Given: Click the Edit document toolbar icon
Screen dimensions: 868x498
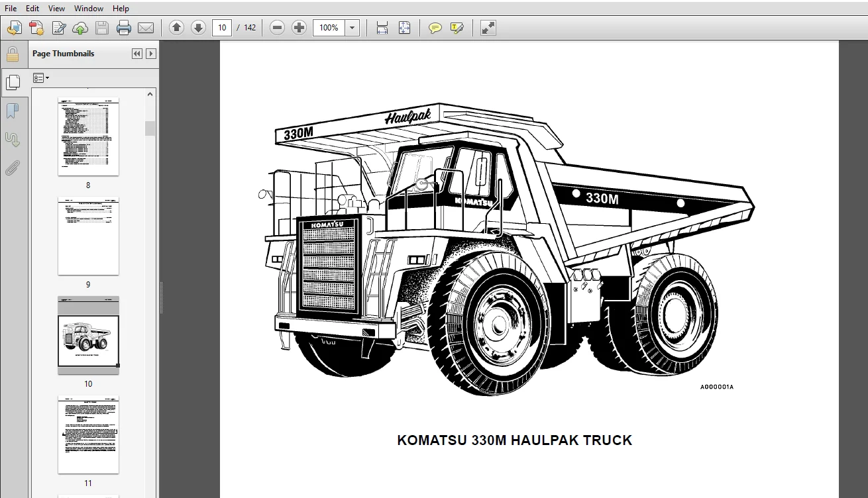Looking at the screenshot, I should click(58, 28).
